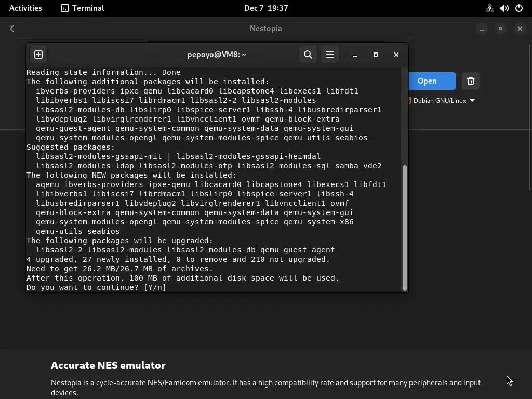Click 'Suggested packages:' line in terminal
532x399 pixels.
click(71, 147)
